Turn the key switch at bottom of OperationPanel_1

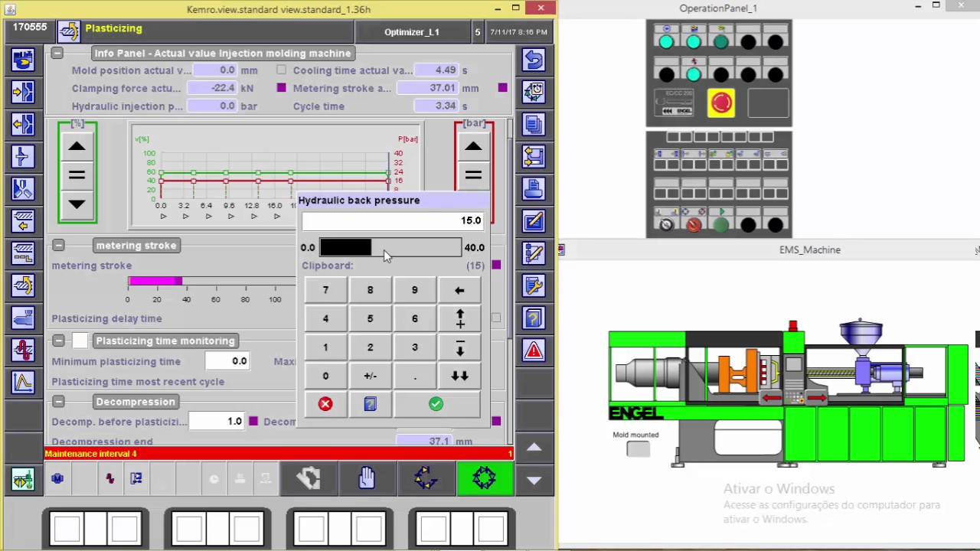pyautogui.click(x=666, y=225)
